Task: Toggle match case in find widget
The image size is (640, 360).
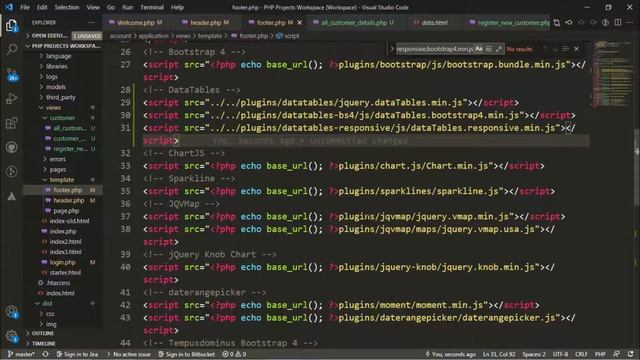Action: coord(479,49)
